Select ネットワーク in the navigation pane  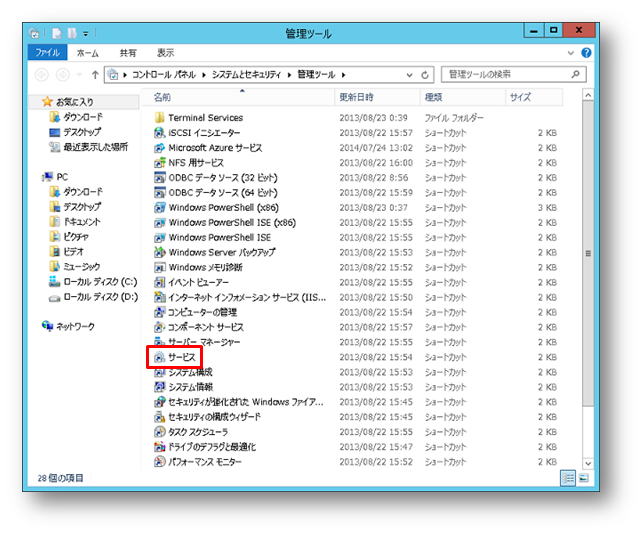[x=75, y=326]
